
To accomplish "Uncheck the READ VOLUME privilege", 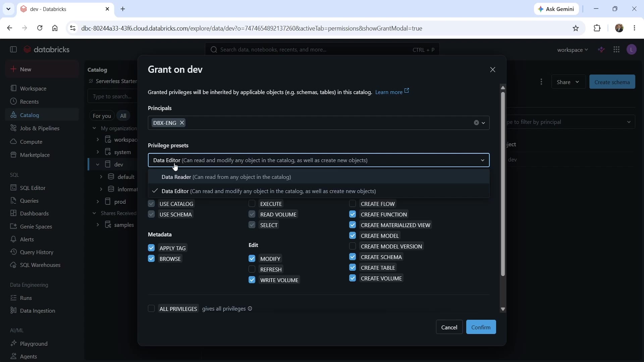I will point(252,214).
